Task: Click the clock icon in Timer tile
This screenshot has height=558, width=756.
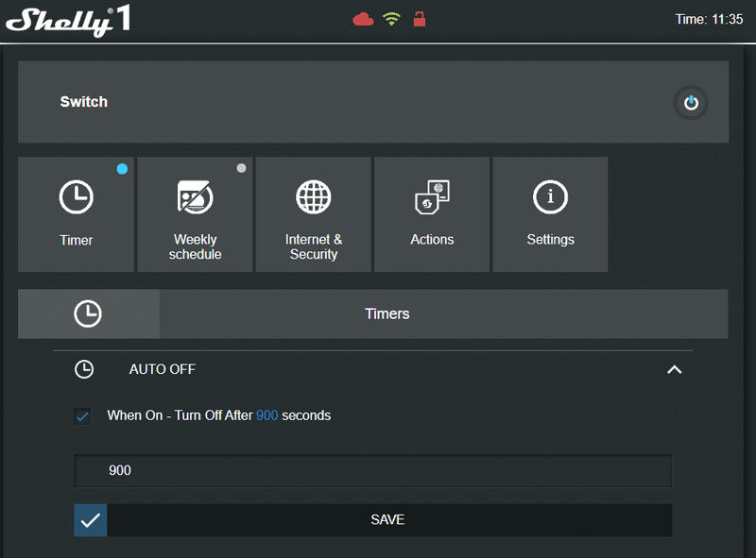Action: [x=77, y=196]
